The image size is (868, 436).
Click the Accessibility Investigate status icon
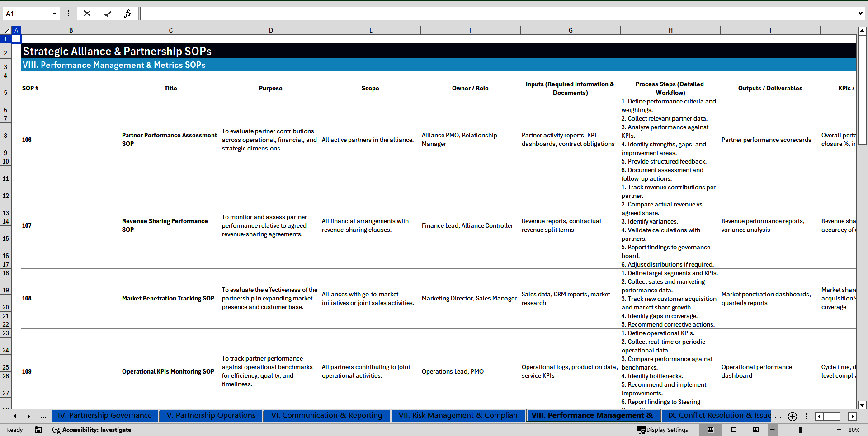[x=92, y=430]
